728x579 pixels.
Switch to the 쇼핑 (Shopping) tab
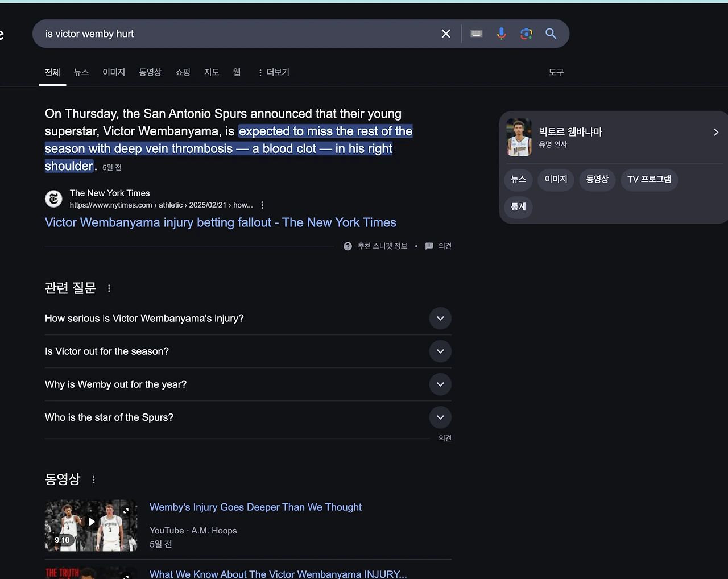point(183,72)
